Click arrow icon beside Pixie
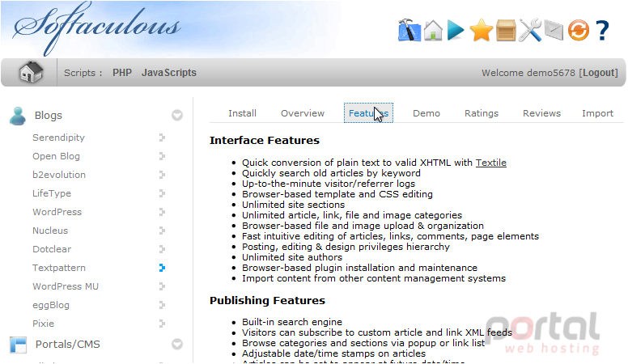The image size is (628, 364). pyautogui.click(x=162, y=324)
